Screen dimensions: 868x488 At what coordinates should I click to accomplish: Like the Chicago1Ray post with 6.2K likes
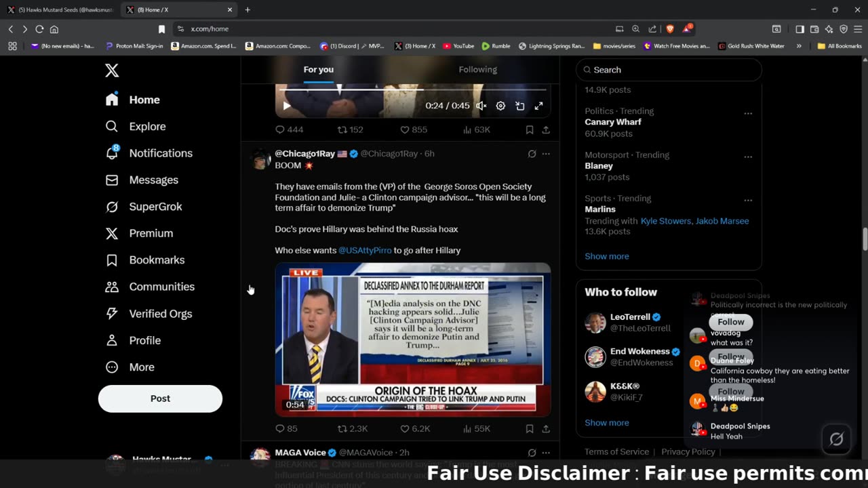pyautogui.click(x=415, y=429)
